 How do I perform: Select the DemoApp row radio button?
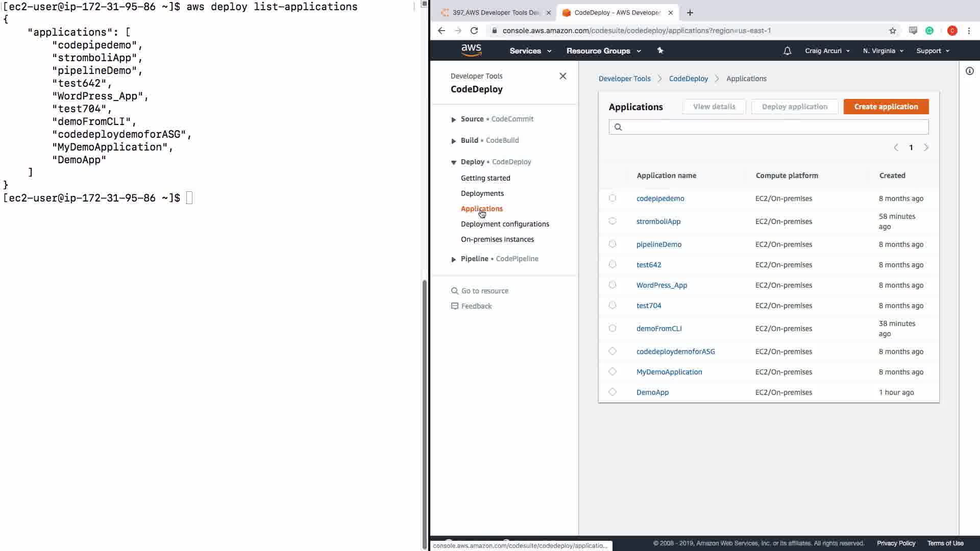point(612,392)
